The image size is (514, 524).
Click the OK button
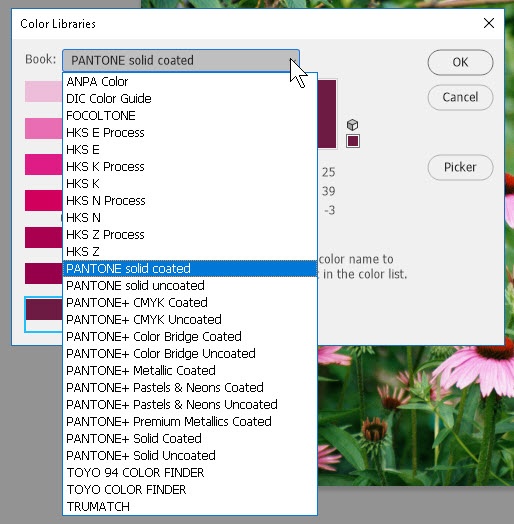460,62
